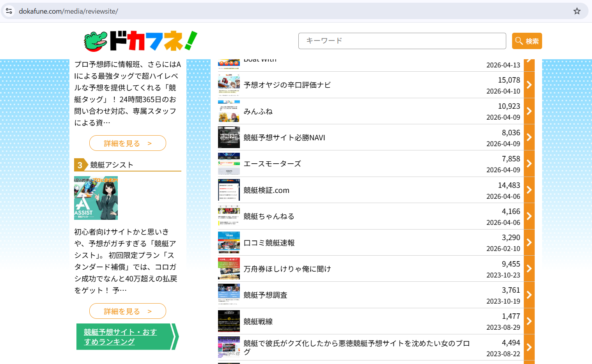Open the orange arrow for みんふね
592x364 pixels.
[529, 111]
